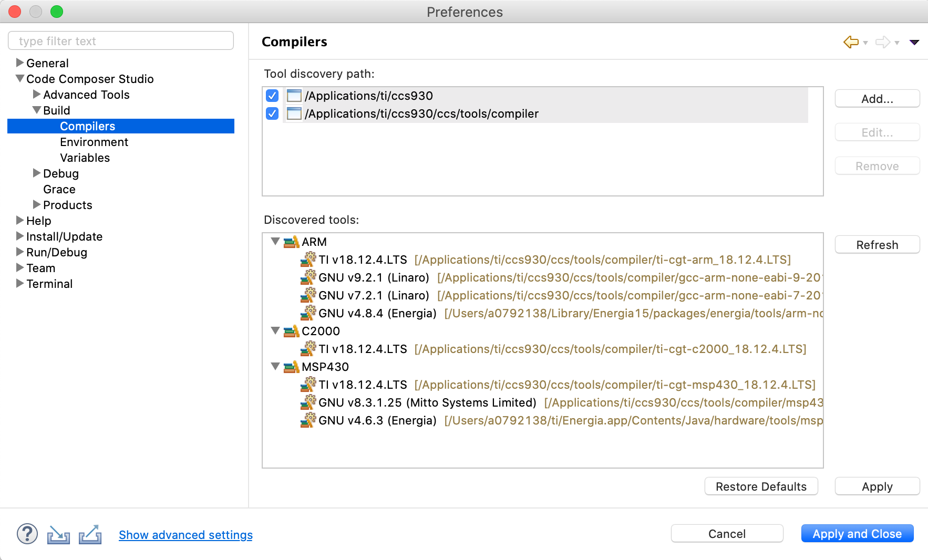Click folder icon for /Applications/ti/ccs930 path
The width and height of the screenshot is (928, 560).
coord(294,96)
